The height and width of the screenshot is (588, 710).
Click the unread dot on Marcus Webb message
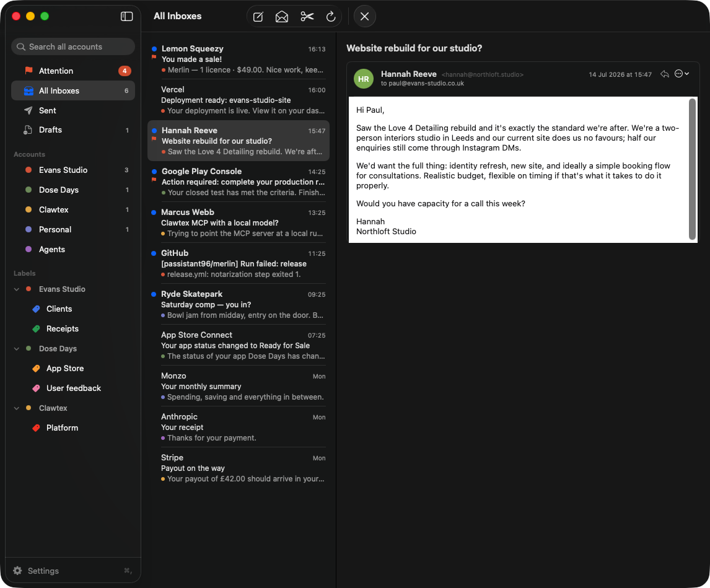tap(154, 213)
